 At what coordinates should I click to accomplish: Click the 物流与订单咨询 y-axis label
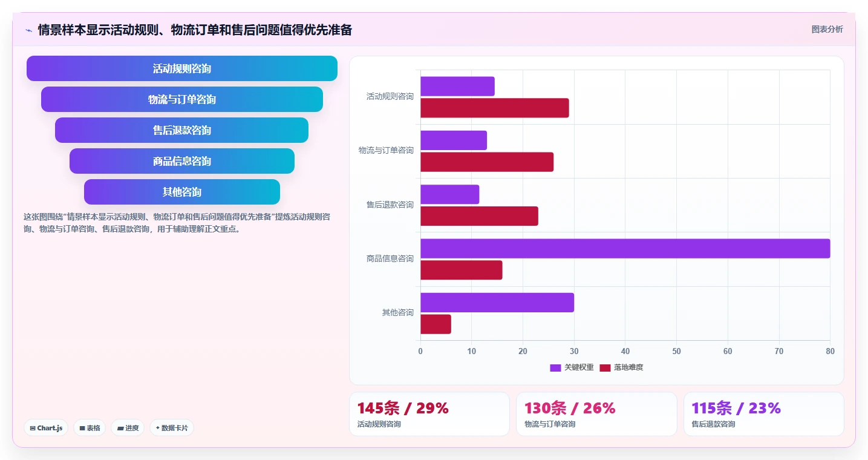pos(386,150)
